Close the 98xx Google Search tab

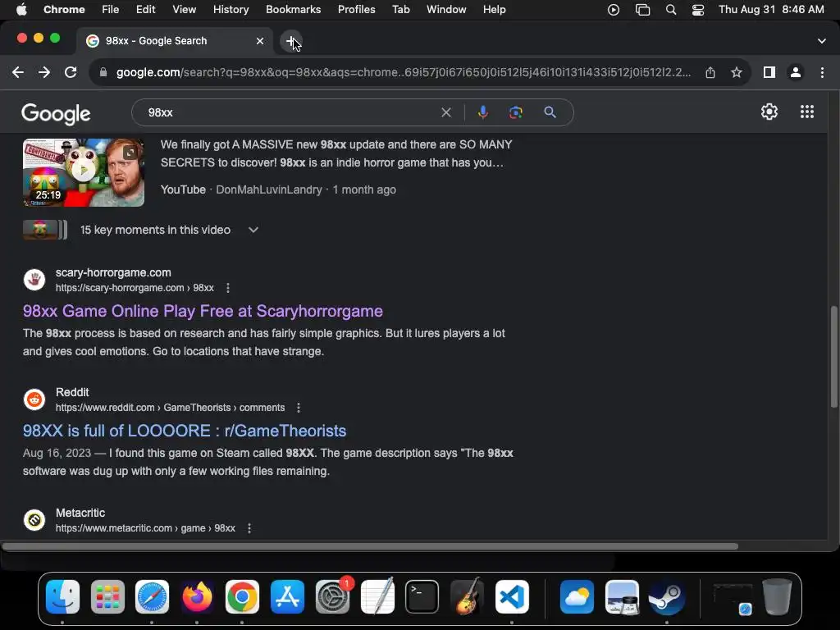point(260,41)
